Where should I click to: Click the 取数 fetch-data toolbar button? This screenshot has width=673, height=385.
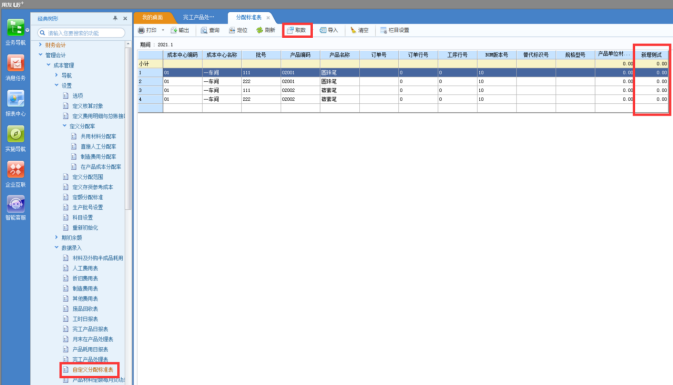[297, 30]
